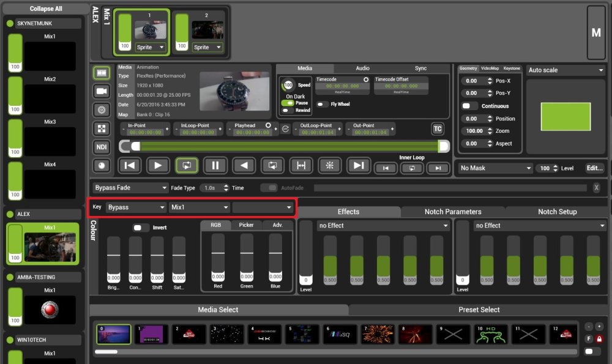
Task: Skip to the next clip in transport
Action: click(x=358, y=165)
